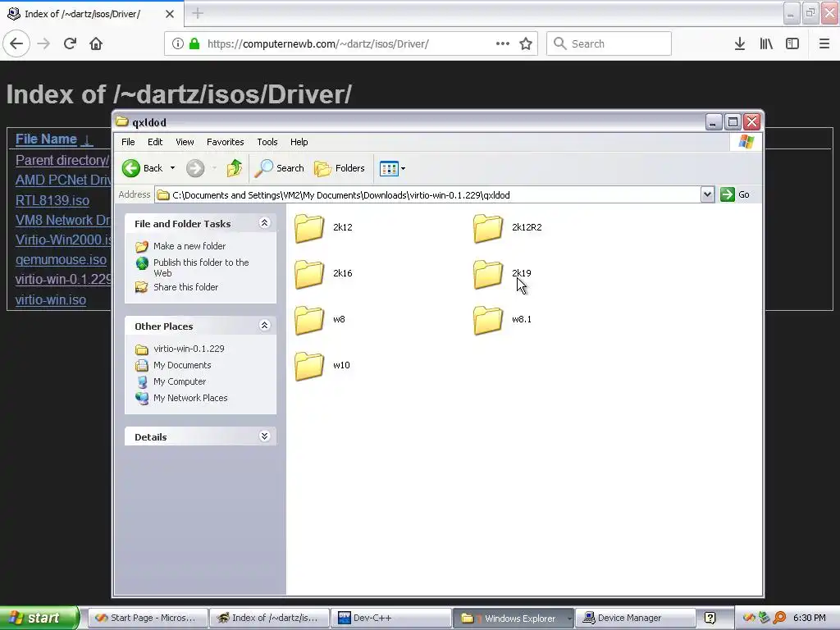
Task: Expand the Address bar dropdown
Action: coord(707,194)
